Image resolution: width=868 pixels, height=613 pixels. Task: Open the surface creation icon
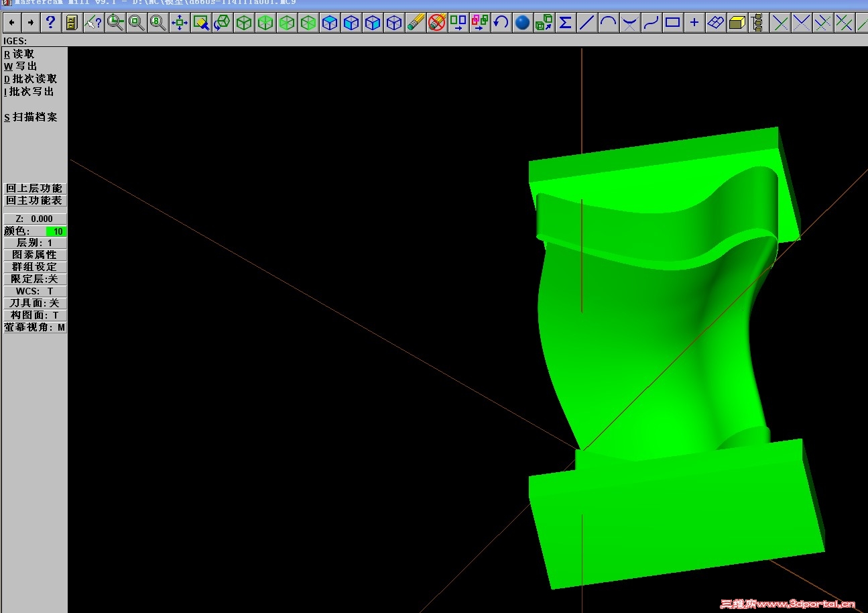coord(715,23)
